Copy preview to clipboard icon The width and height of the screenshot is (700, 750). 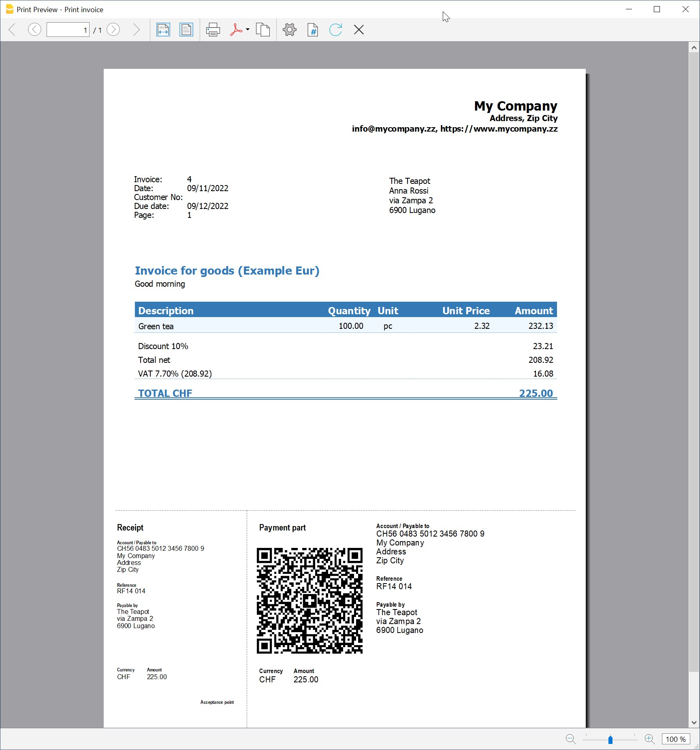tap(263, 30)
